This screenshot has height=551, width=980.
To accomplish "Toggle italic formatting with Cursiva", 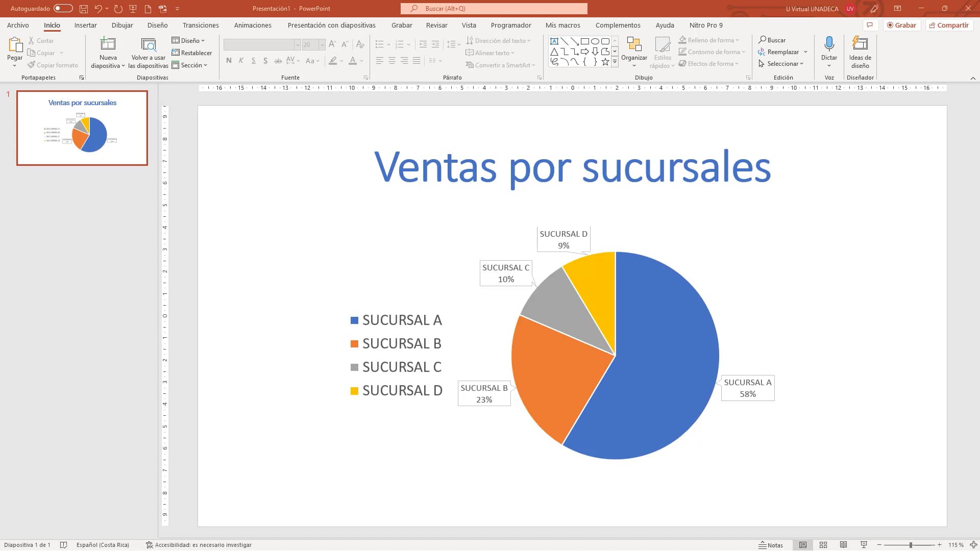I will (241, 60).
